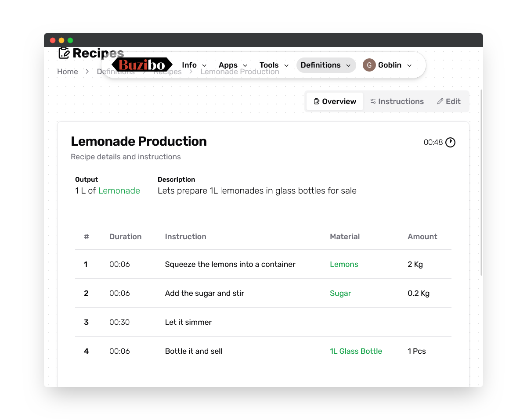Screen dimensions: 527x420
Task: Click the Buzibo logo
Action: pyautogui.click(x=142, y=65)
